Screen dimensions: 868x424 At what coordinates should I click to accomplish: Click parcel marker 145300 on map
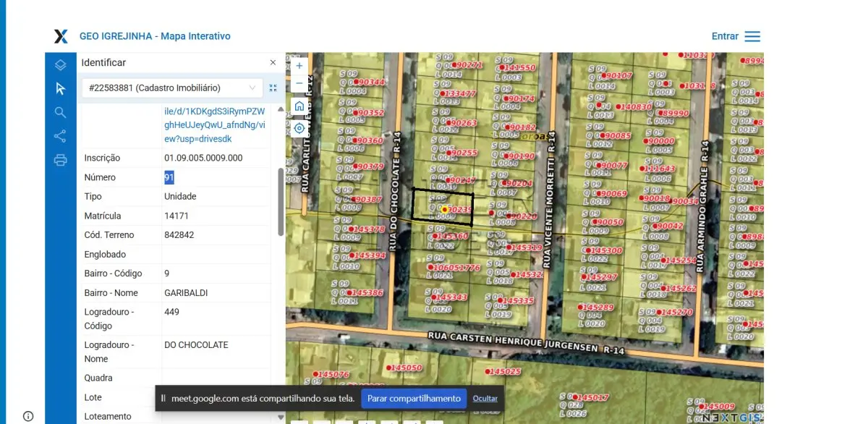[603, 251]
